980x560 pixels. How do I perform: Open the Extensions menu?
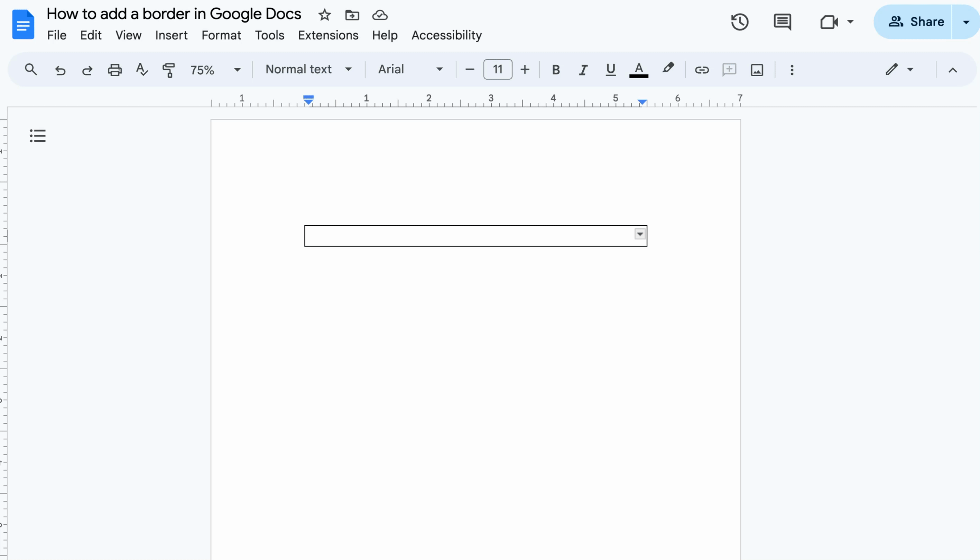tap(328, 35)
